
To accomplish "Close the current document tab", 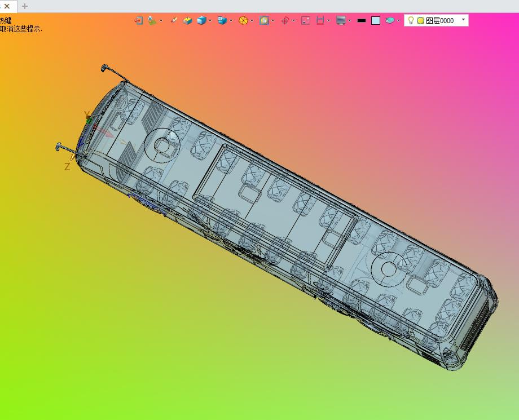I will 7,6.
